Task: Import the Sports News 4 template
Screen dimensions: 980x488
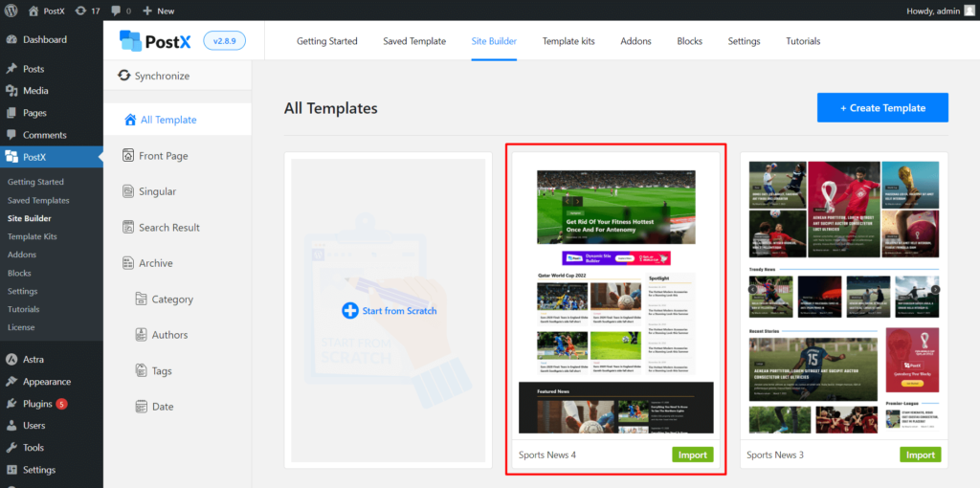Action: (693, 455)
